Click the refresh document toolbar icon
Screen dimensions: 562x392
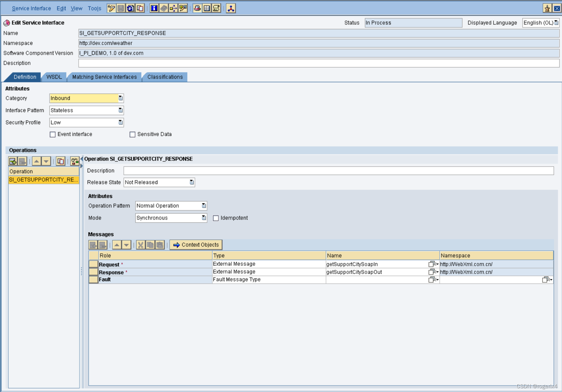tap(130, 8)
